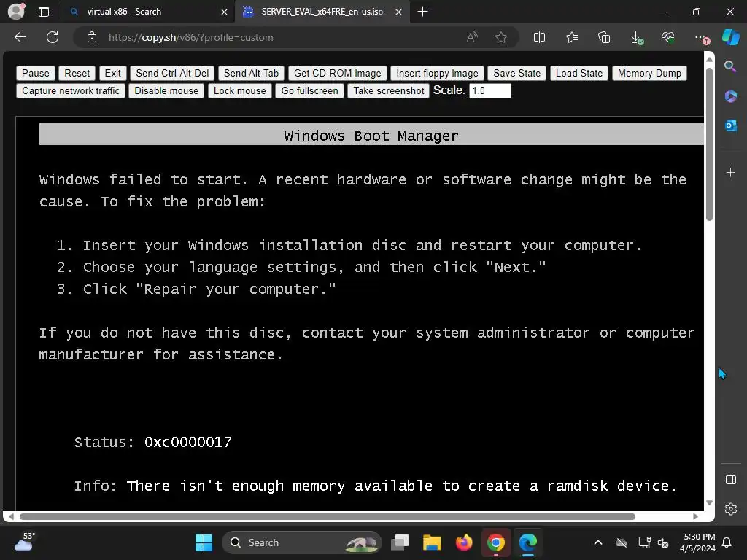Save the emulator state
The height and width of the screenshot is (560, 747).
click(516, 73)
